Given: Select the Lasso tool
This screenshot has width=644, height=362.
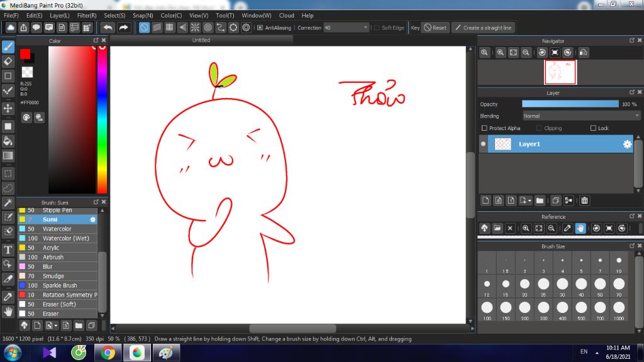Looking at the screenshot, I should click(x=8, y=189).
